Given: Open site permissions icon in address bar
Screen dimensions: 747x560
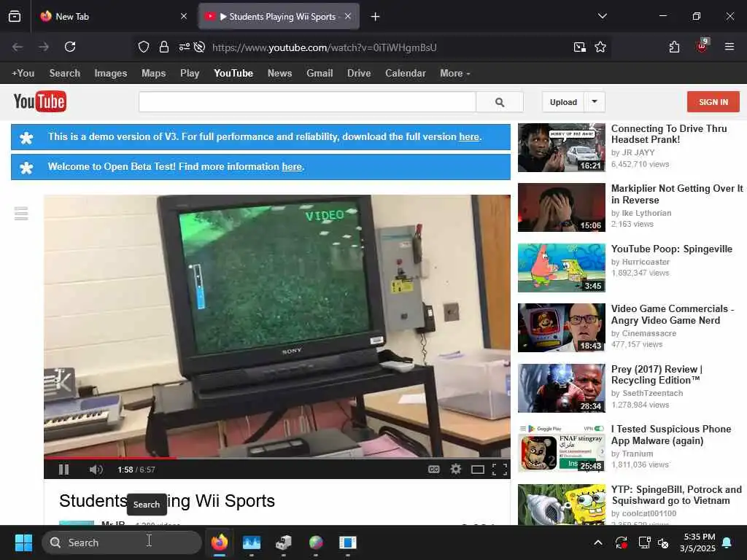Looking at the screenshot, I should (x=184, y=47).
